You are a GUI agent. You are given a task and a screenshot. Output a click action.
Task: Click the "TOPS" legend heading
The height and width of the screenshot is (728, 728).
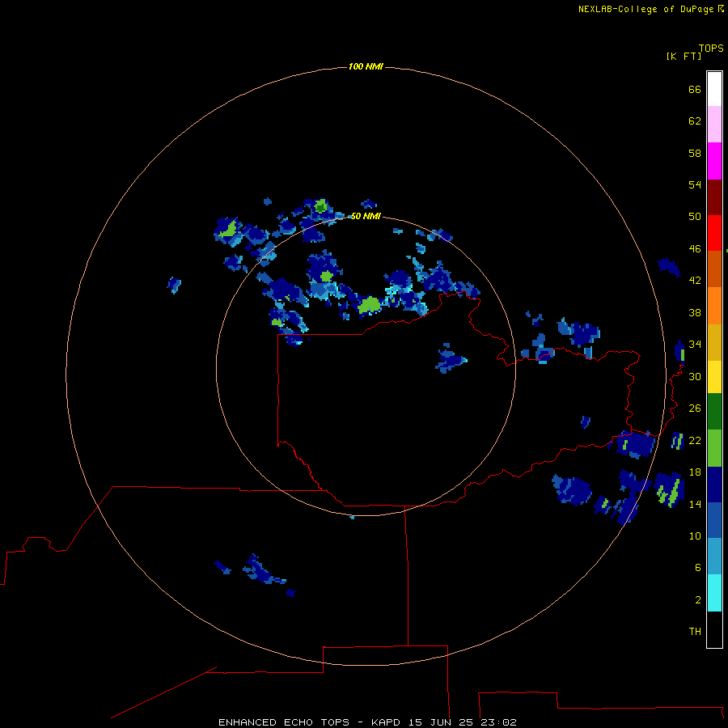coord(711,48)
